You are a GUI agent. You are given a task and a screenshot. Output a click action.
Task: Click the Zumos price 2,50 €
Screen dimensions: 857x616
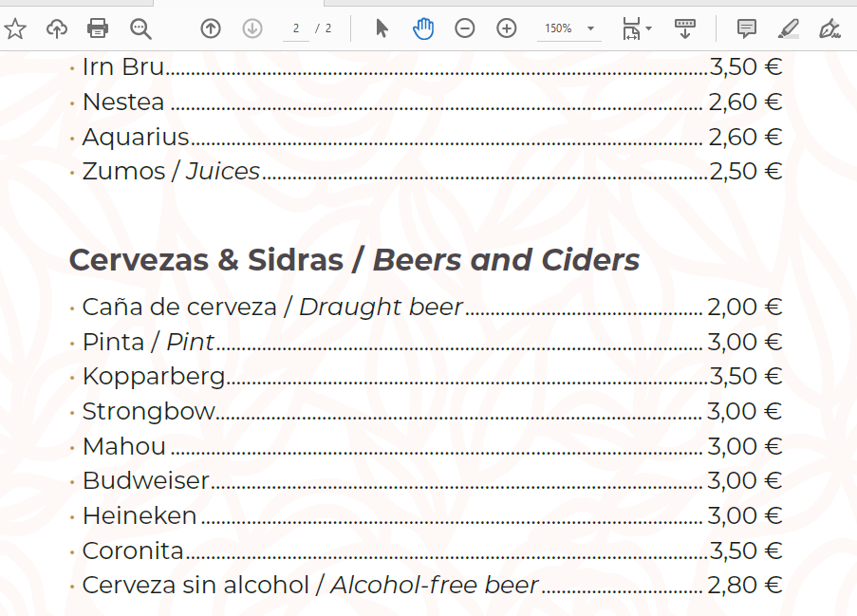pyautogui.click(x=746, y=171)
